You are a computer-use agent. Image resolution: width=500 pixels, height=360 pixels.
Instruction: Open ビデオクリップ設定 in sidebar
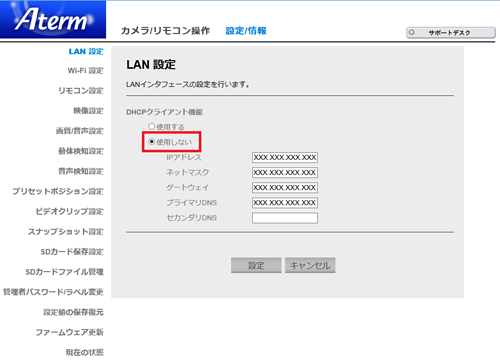tap(70, 211)
